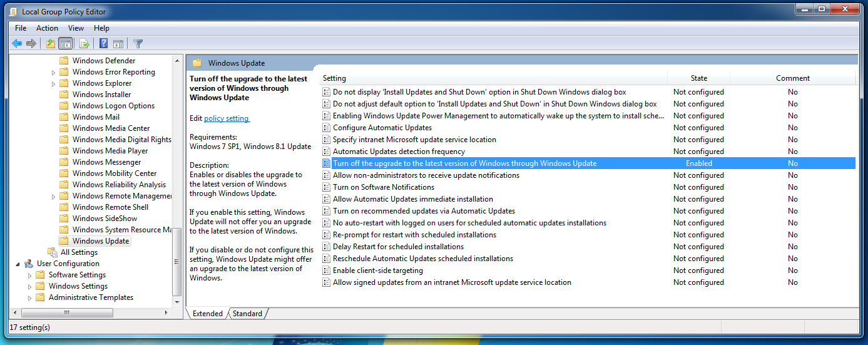Select 'Turn off the upgrade to the latest version' row
Screen dimensions: 868x345
(x=588, y=163)
